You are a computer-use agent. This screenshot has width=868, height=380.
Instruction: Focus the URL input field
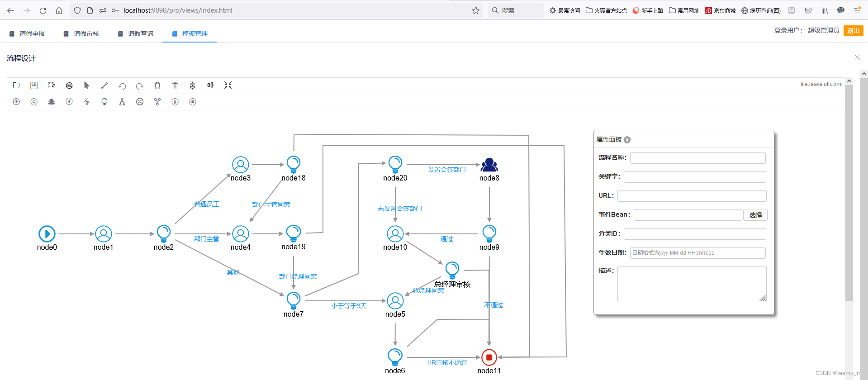click(692, 195)
